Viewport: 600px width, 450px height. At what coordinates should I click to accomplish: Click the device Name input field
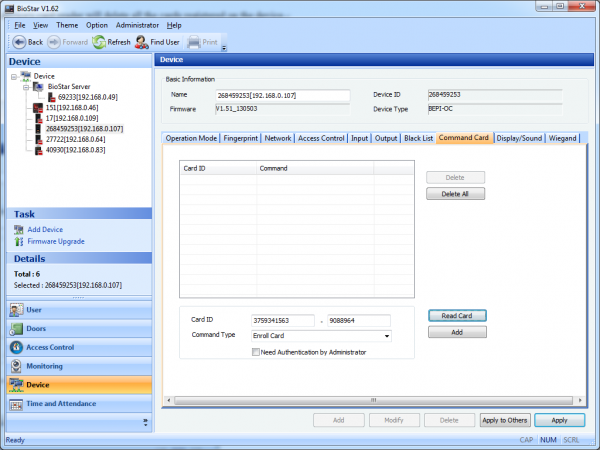point(283,96)
